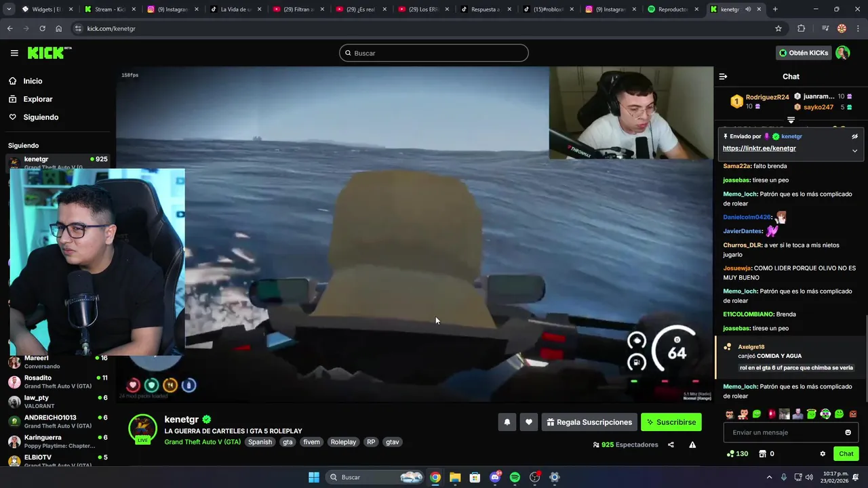This screenshot has height=488, width=868.
Task: Select the Spanish tag
Action: click(260, 442)
